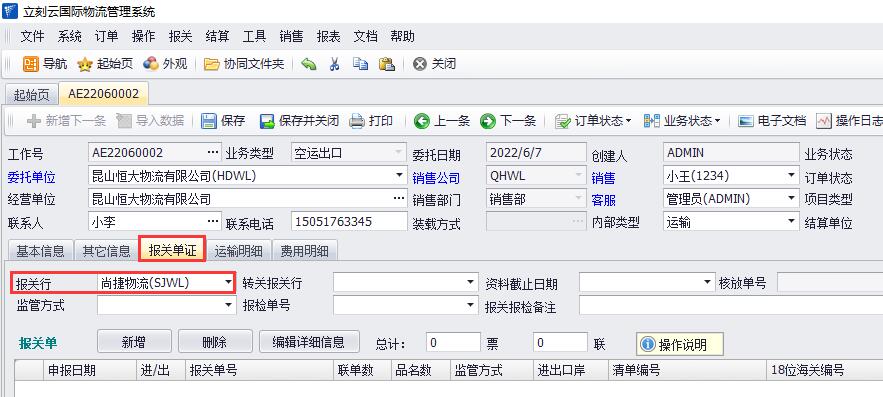Open the 外观 appearance settings

pyautogui.click(x=165, y=64)
